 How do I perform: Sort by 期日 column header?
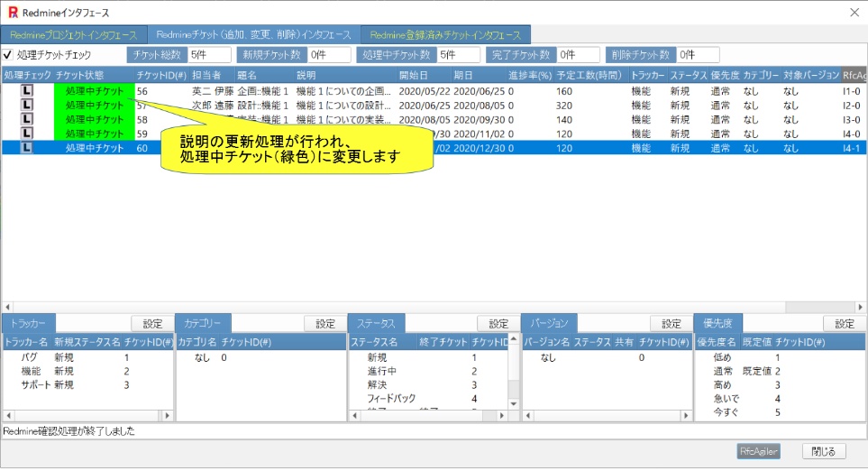(x=479, y=76)
